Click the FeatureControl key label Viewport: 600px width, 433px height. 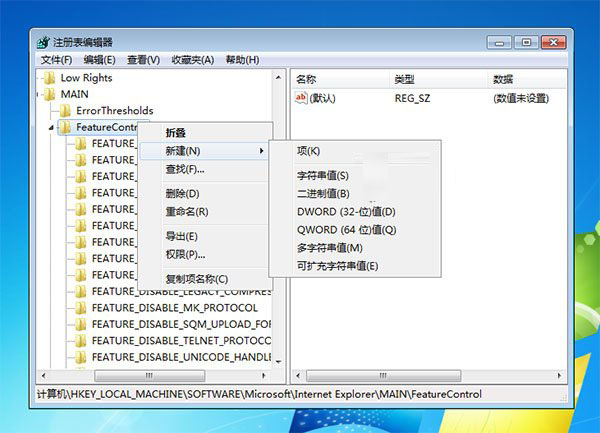[x=106, y=127]
